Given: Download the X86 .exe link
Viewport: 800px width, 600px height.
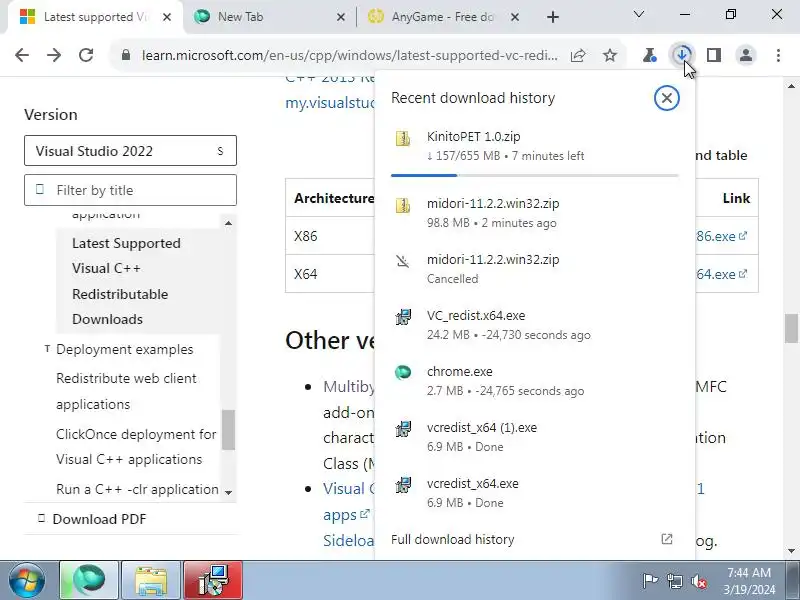Looking at the screenshot, I should [x=722, y=236].
